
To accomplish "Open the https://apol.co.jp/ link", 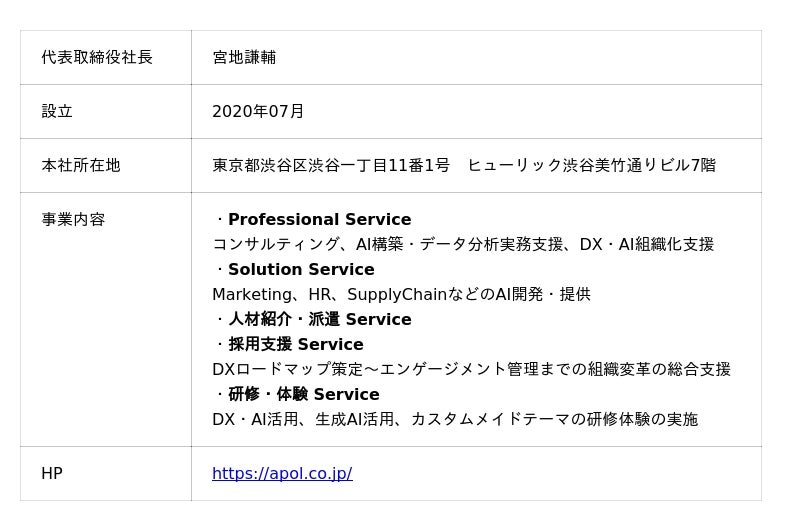I will (x=282, y=473).
